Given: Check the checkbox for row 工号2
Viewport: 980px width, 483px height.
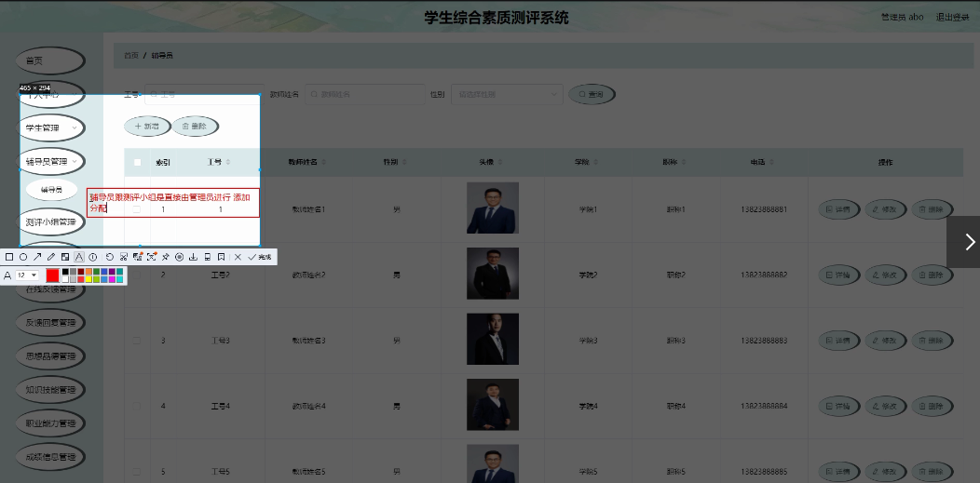Looking at the screenshot, I should click(x=137, y=275).
